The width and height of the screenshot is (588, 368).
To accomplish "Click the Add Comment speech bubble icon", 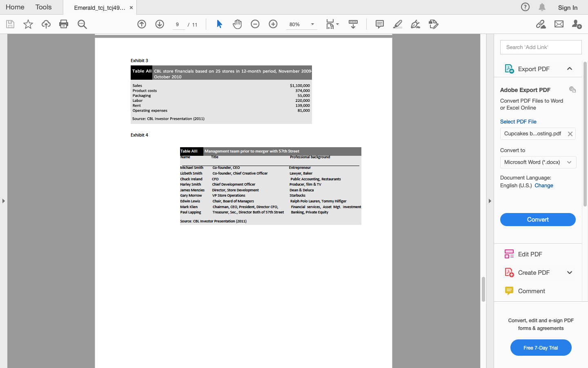I will 379,24.
